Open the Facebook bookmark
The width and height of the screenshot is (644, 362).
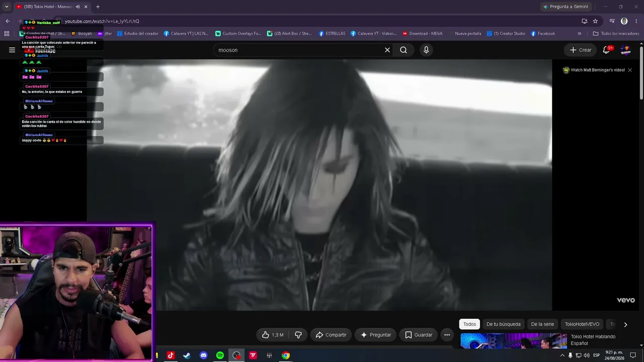pos(543,34)
